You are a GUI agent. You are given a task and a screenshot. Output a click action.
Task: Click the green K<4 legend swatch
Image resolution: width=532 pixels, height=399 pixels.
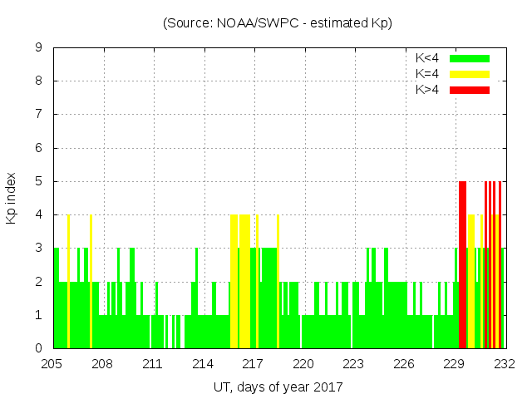click(470, 58)
